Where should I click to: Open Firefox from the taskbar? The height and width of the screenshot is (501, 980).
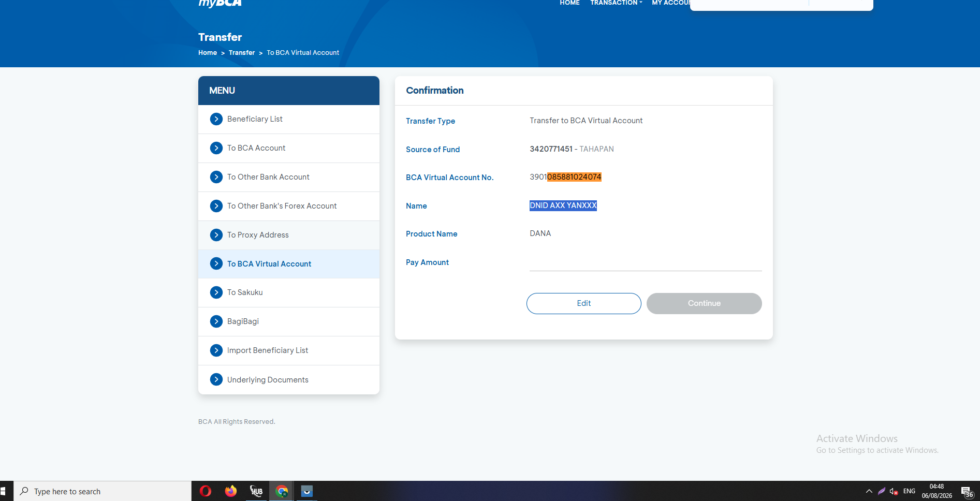pyautogui.click(x=231, y=491)
